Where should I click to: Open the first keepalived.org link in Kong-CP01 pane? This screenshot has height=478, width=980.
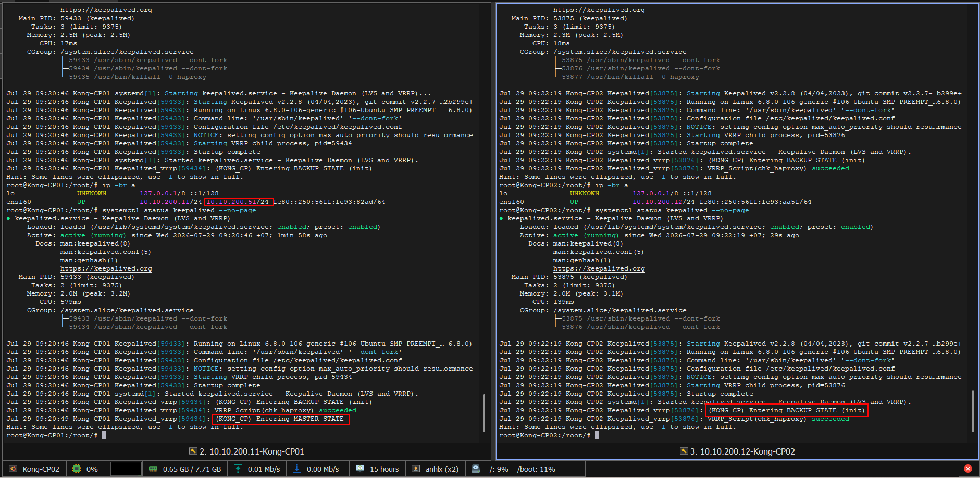pyautogui.click(x=106, y=10)
